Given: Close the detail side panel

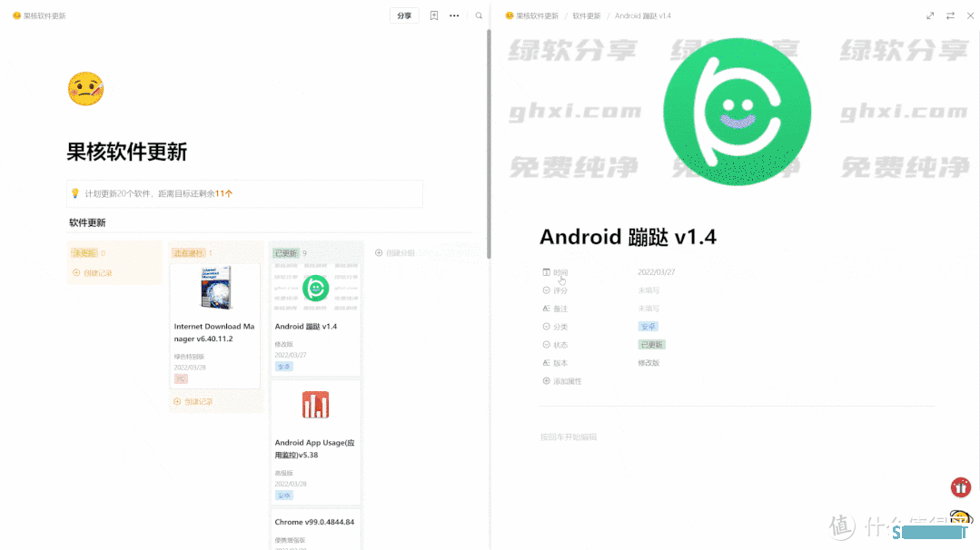Looking at the screenshot, I should click(x=970, y=15).
